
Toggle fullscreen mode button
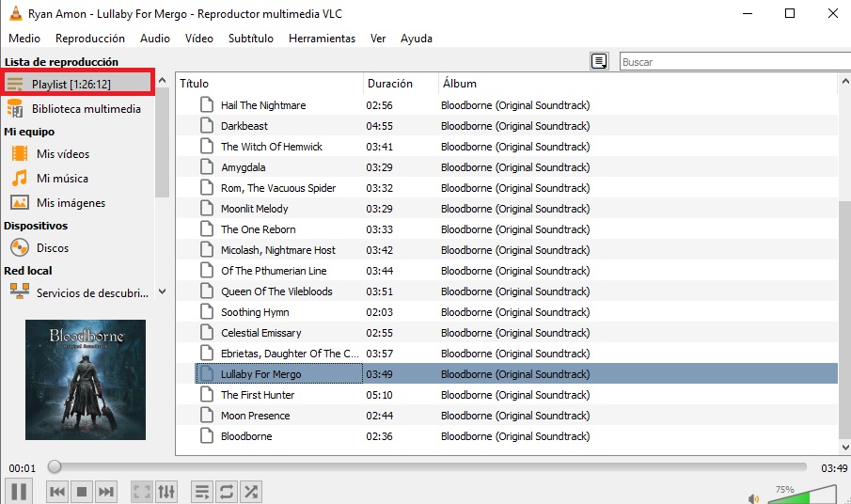click(x=142, y=492)
